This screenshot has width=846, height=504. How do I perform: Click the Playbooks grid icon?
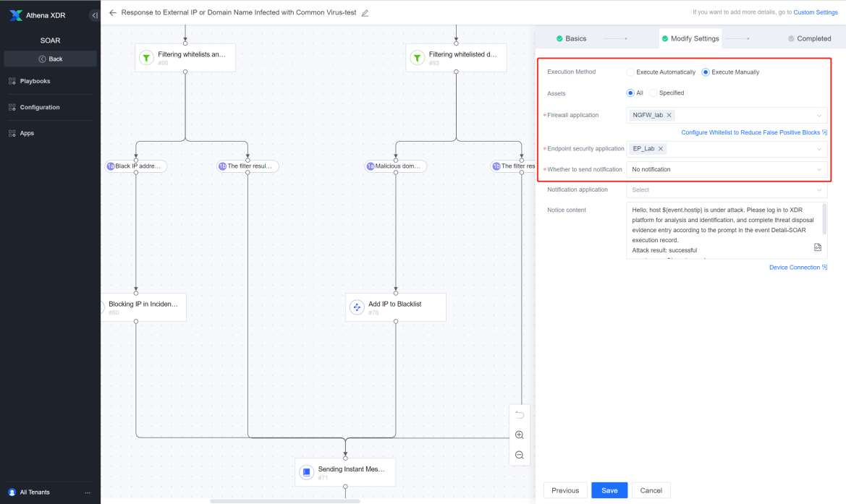click(x=12, y=81)
